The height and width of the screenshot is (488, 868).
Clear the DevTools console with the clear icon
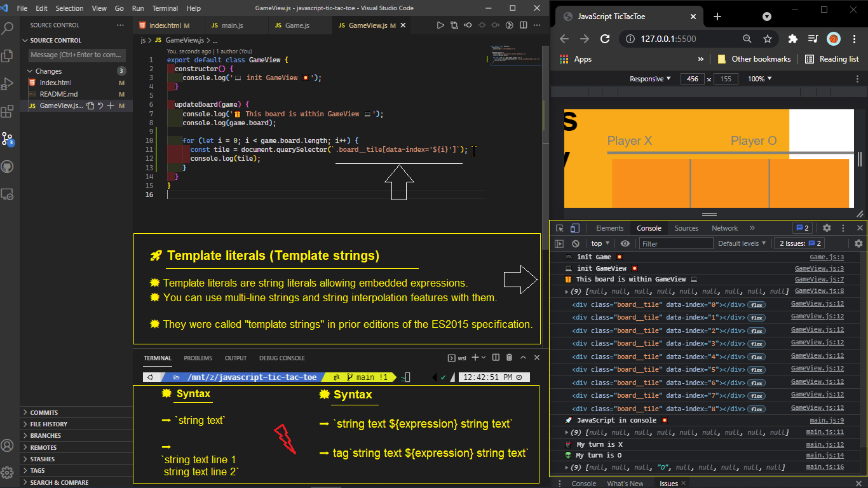574,243
